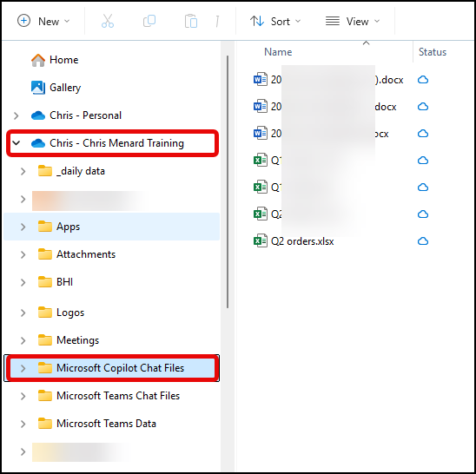Image resolution: width=476 pixels, height=474 pixels.
Task: Click the Paste clipboard icon
Action: (191, 21)
